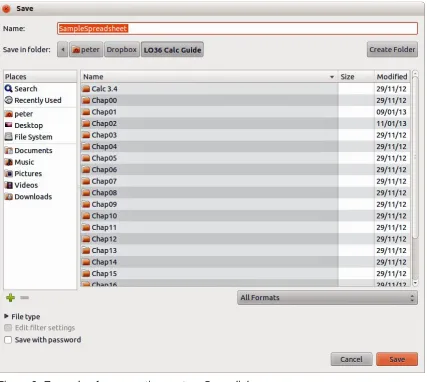The height and width of the screenshot is (382, 427).
Task: Click the 09/01/13 modified date of Chap01
Action: coord(392,112)
